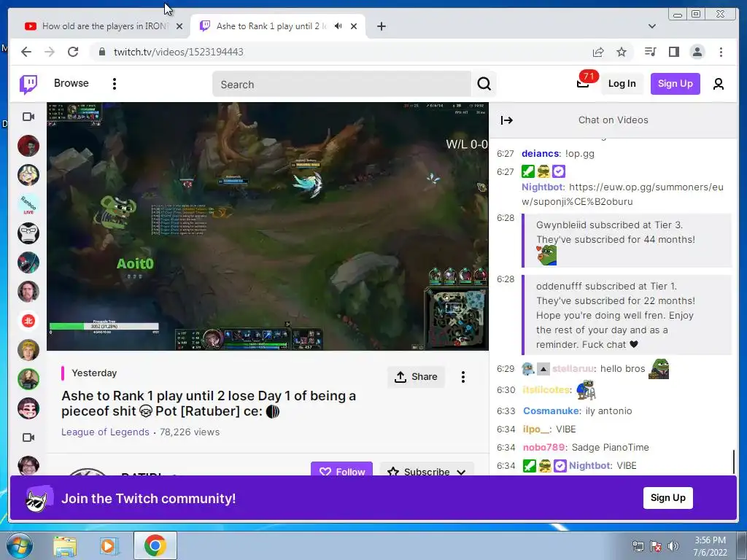747x560 pixels.
Task: Click the share page icon in address bar
Action: point(598,52)
